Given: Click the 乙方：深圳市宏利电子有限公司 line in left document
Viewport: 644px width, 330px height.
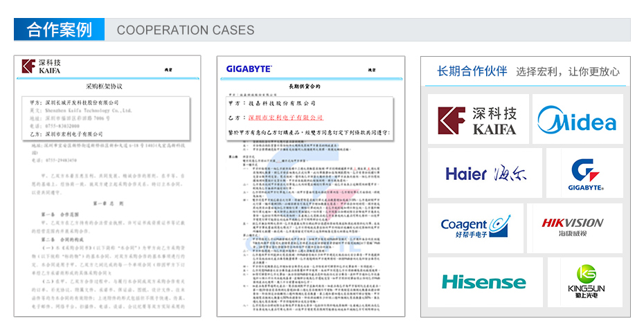Looking at the screenshot, I should [x=66, y=134].
